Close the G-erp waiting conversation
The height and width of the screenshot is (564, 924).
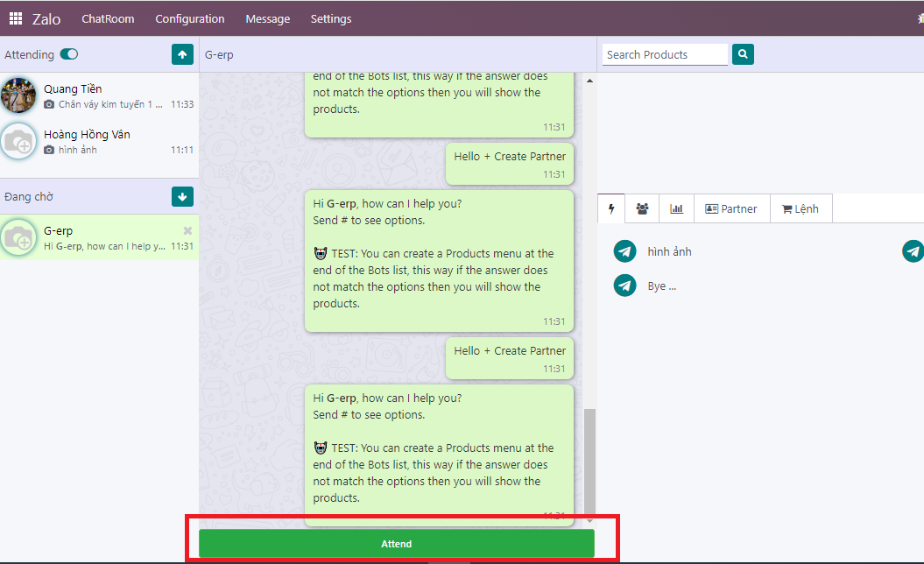coord(187,230)
